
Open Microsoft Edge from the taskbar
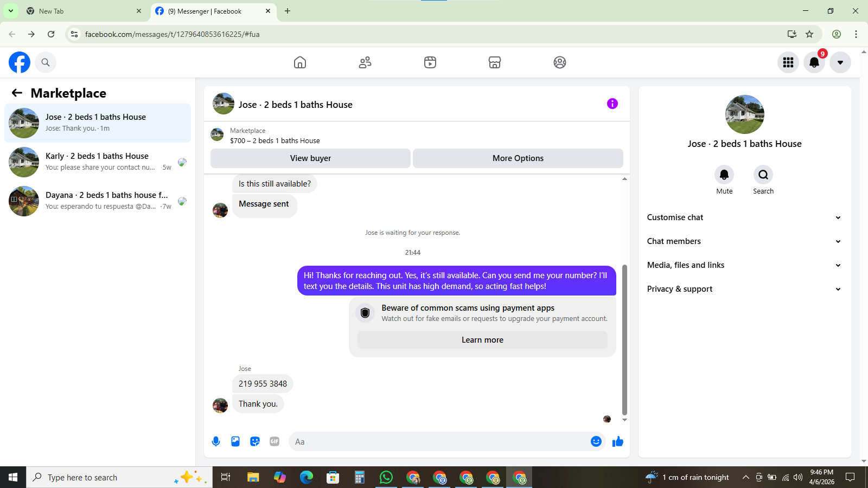[x=307, y=477]
